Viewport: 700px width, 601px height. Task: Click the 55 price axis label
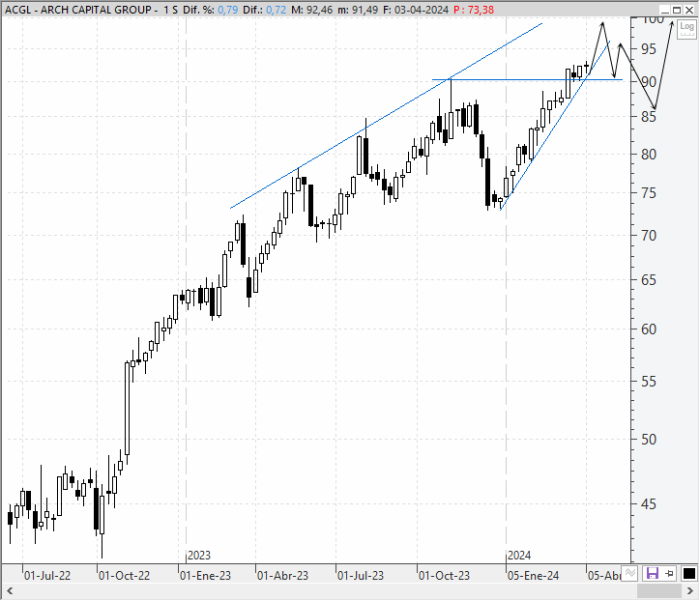(649, 382)
